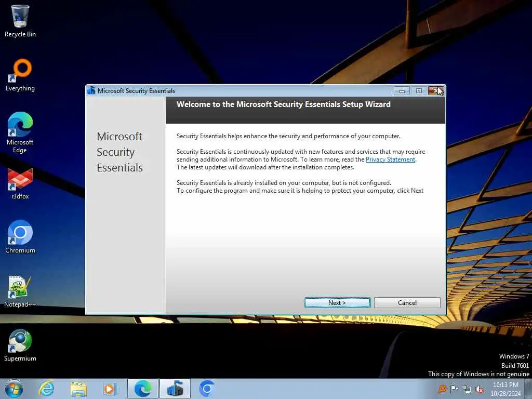Click the network tray icon

pyautogui.click(x=467, y=389)
